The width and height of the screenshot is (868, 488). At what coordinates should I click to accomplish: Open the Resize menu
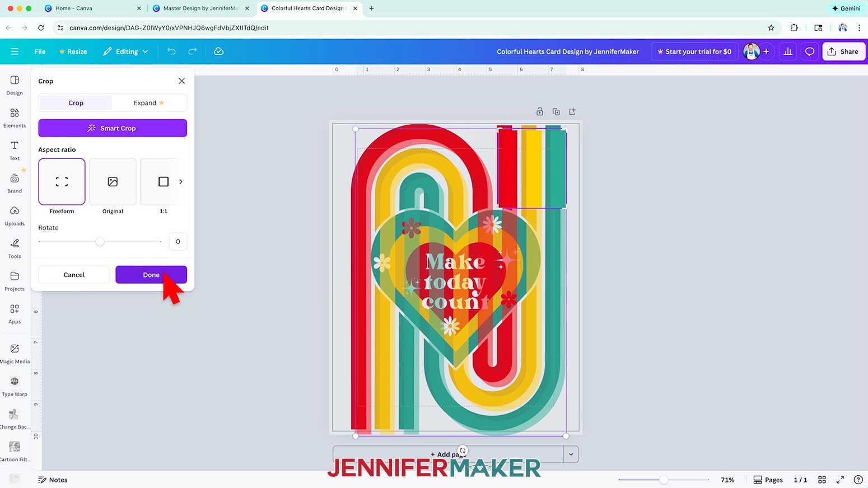click(73, 51)
